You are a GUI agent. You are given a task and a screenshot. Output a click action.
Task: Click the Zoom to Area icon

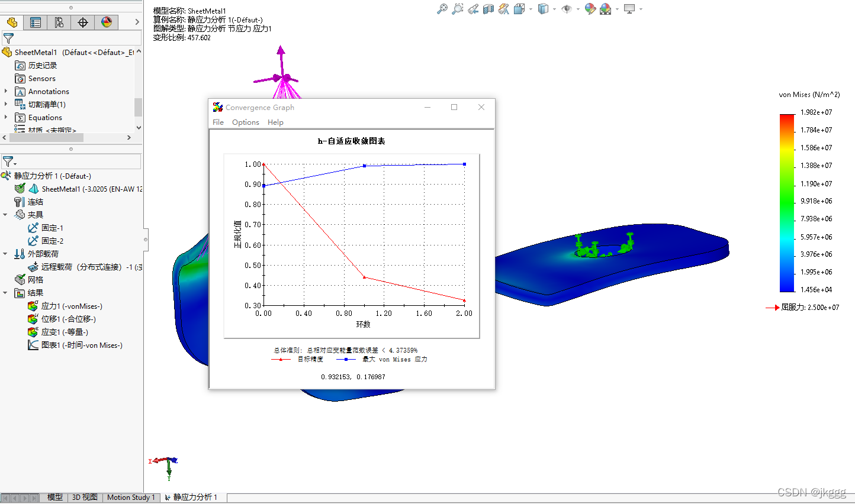(x=458, y=9)
